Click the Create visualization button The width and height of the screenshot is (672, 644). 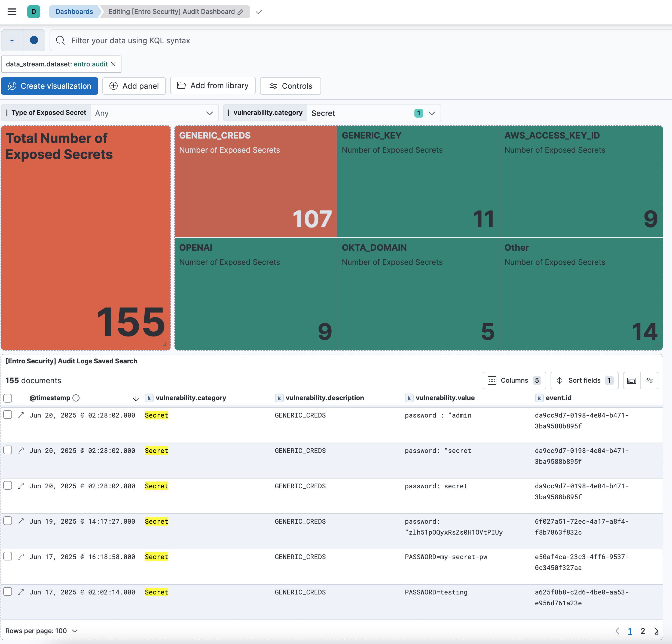(x=49, y=86)
